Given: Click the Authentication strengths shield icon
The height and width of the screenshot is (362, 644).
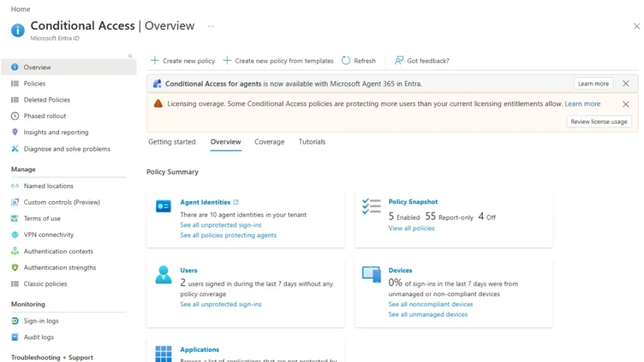Looking at the screenshot, I should pyautogui.click(x=15, y=267).
